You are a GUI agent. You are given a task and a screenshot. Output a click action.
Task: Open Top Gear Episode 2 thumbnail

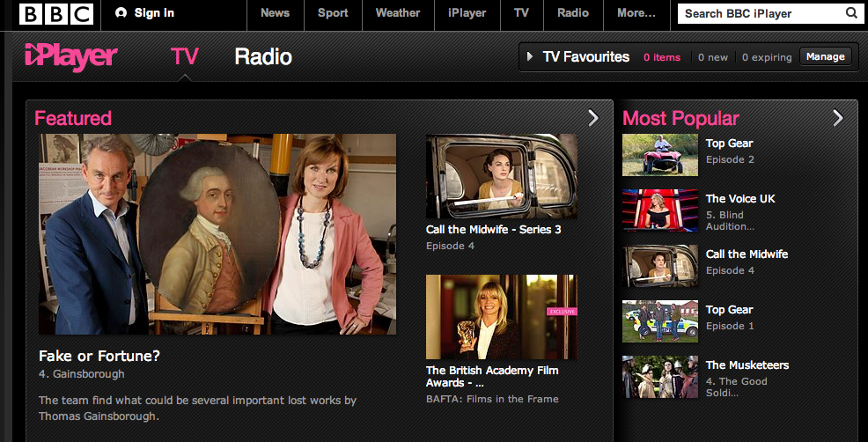660,155
